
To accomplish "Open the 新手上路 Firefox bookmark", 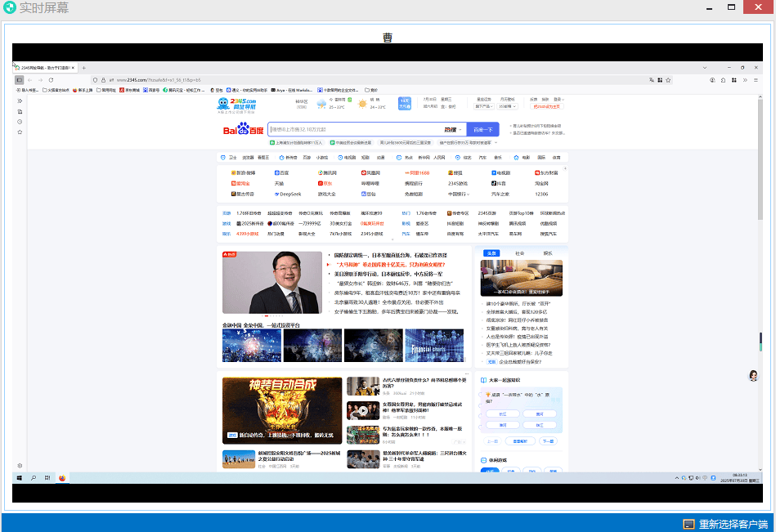I will click(x=83, y=90).
